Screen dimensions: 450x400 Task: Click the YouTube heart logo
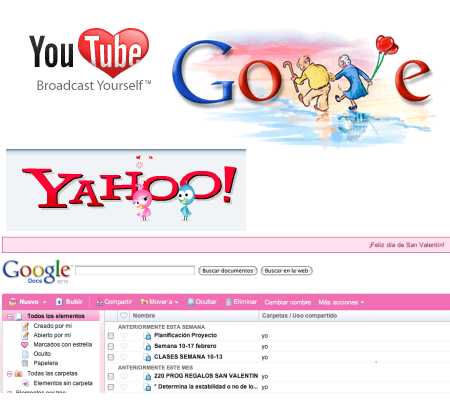coord(90,52)
